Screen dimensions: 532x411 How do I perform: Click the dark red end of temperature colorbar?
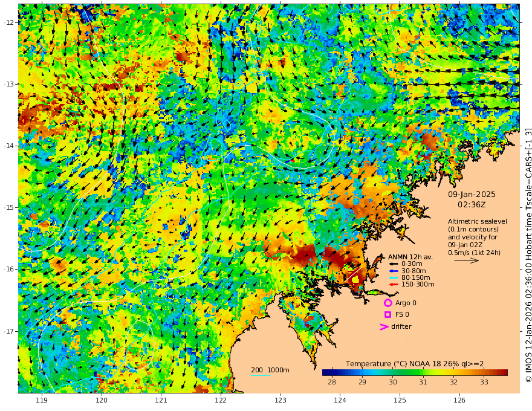505,373
